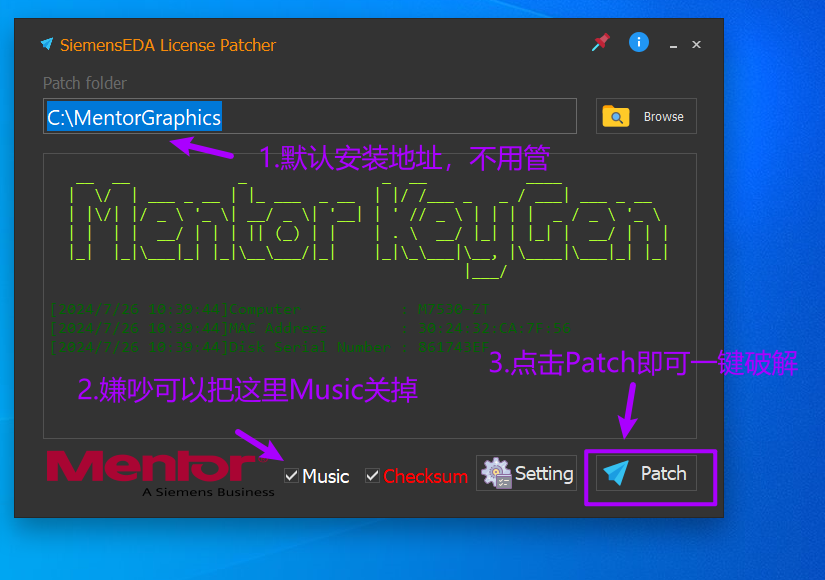Select the MAC Address log line

coord(310,328)
